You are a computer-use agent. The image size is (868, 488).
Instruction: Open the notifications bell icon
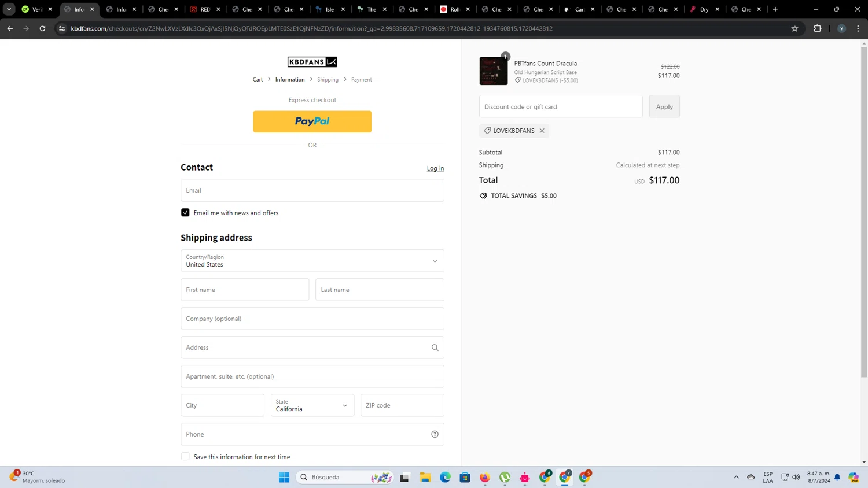(837, 477)
